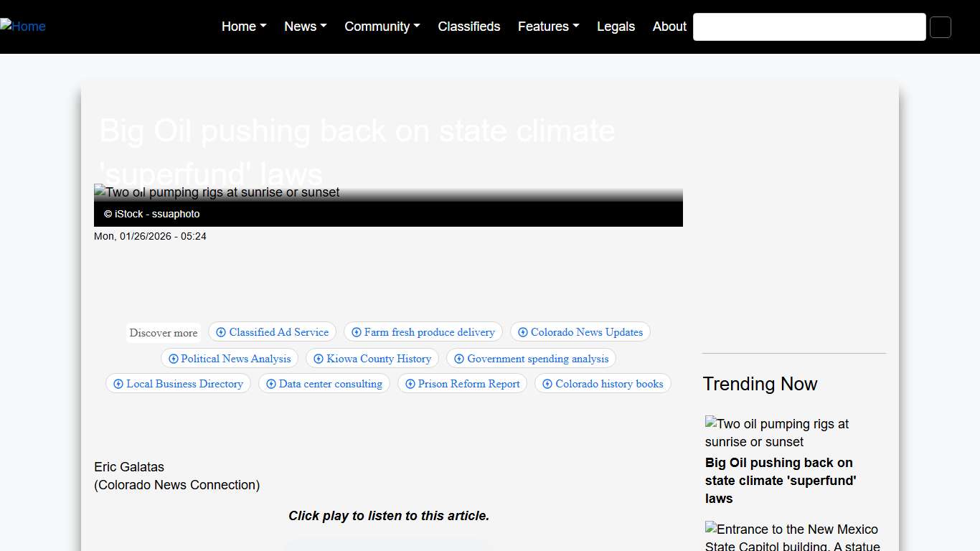Click the search submit button beside search box
Viewport: 980px width, 551px height.
(940, 27)
